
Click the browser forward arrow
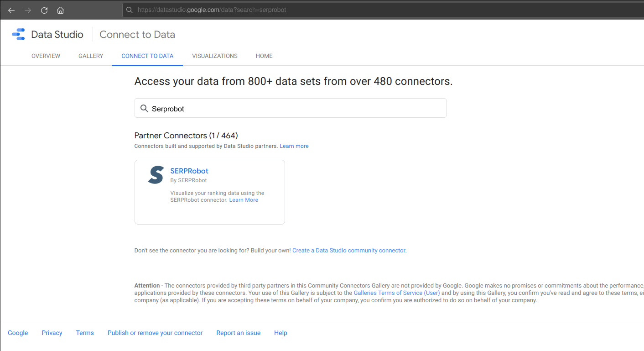(x=28, y=10)
